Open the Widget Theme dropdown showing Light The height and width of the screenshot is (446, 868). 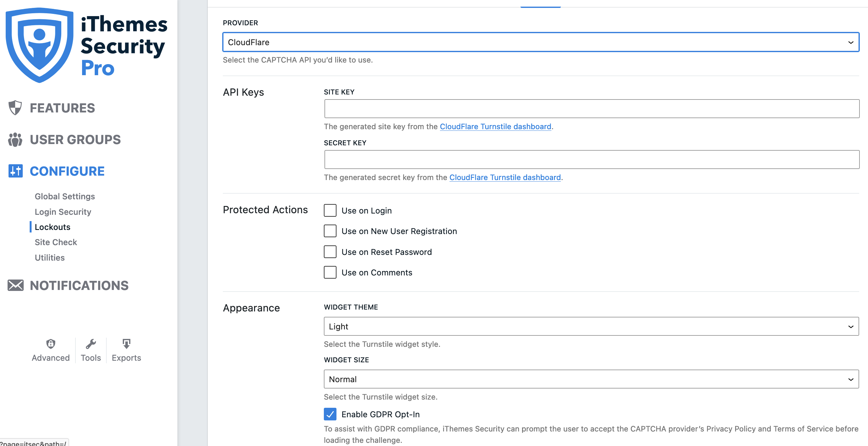click(592, 326)
